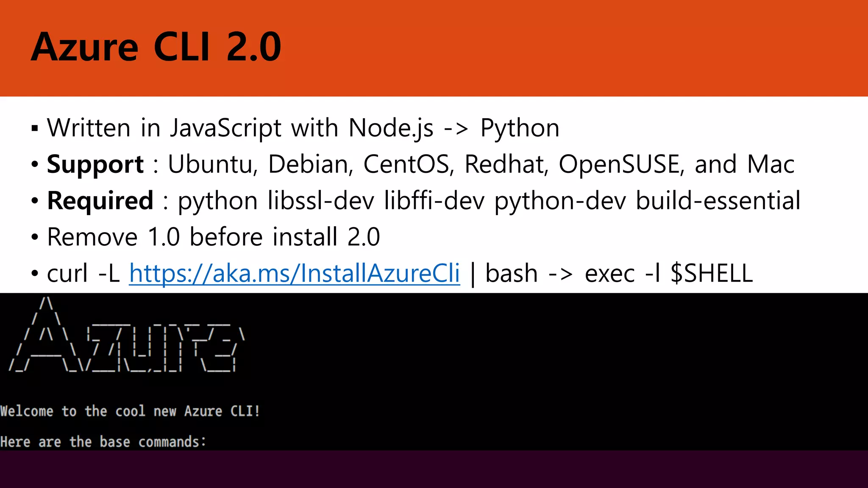Click 'OpenSUSE,' in the Support list
The width and height of the screenshot is (868, 488).
coord(621,164)
